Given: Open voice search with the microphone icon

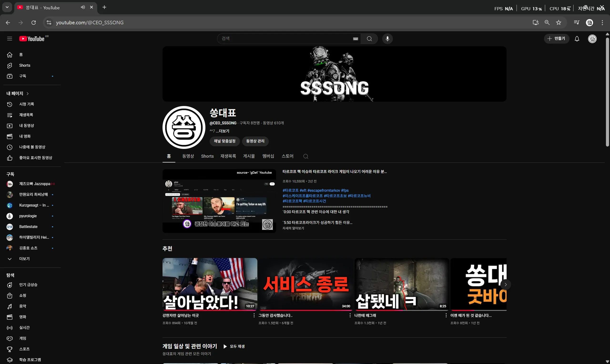Looking at the screenshot, I should pyautogui.click(x=387, y=39).
